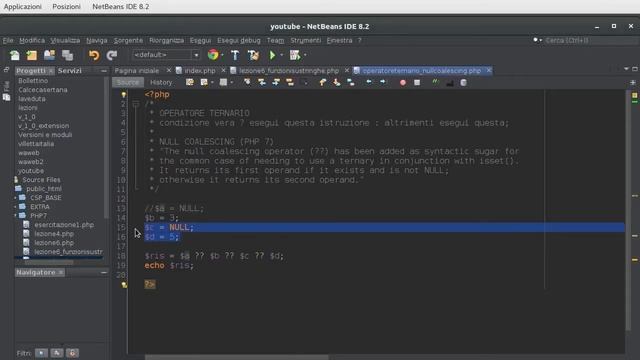Click the Find Previous Occurrence icon

[x=262, y=82]
